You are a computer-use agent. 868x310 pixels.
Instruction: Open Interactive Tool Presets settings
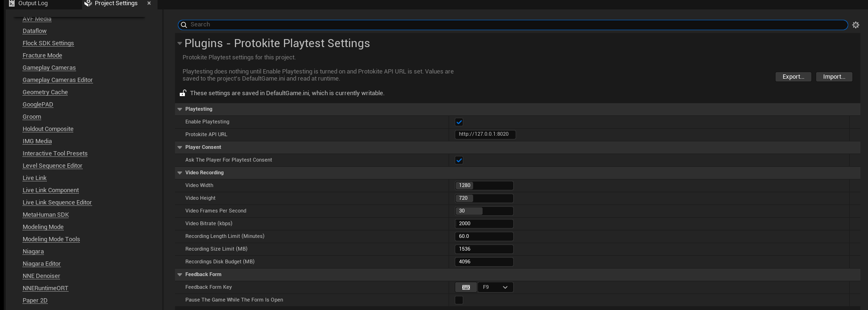click(x=55, y=154)
